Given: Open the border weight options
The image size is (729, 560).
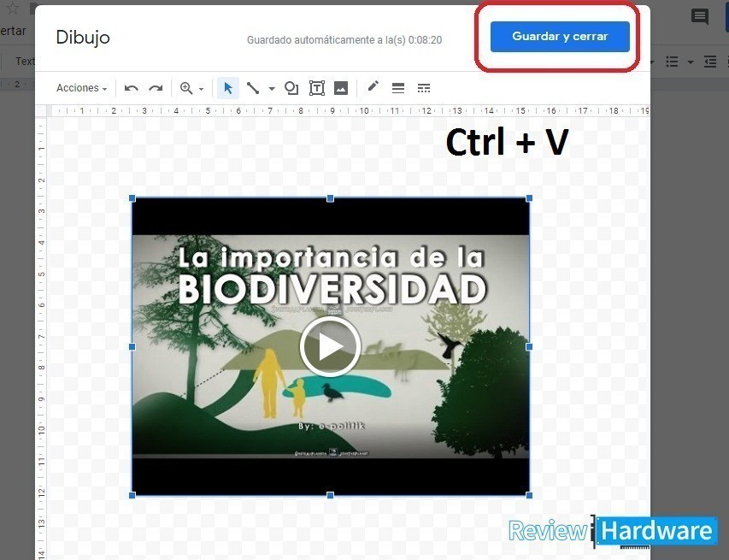Looking at the screenshot, I should pyautogui.click(x=398, y=88).
